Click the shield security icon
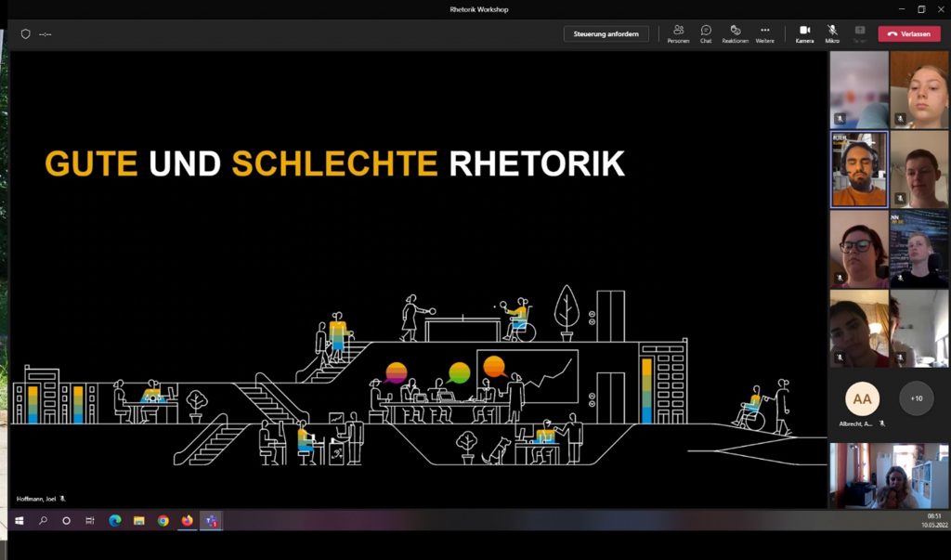The height and width of the screenshot is (560, 951). tap(25, 34)
